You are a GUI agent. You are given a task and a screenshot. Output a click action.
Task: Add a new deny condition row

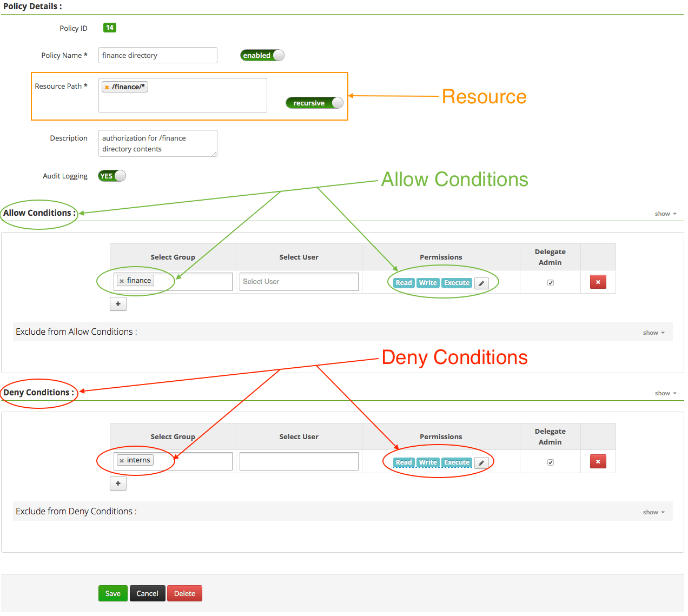pyautogui.click(x=118, y=483)
